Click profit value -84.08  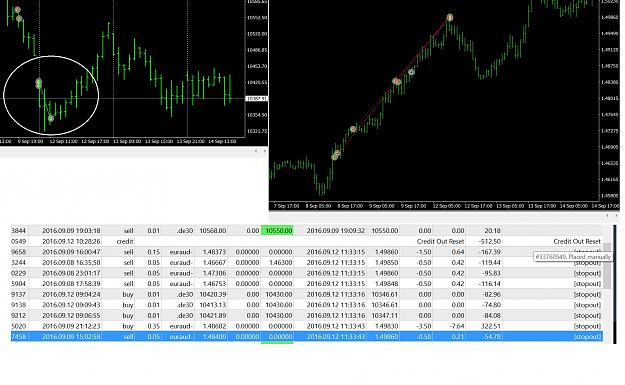[491, 315]
